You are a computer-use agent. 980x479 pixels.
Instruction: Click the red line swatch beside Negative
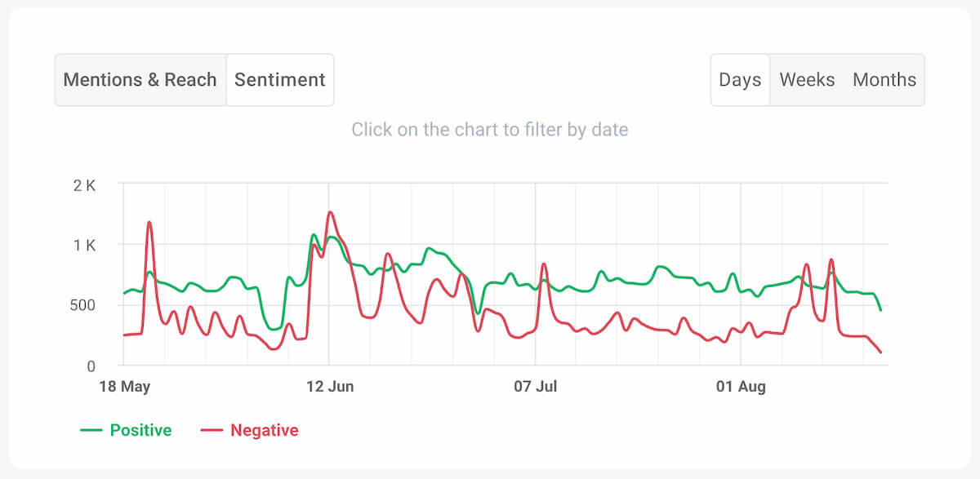[x=212, y=430]
